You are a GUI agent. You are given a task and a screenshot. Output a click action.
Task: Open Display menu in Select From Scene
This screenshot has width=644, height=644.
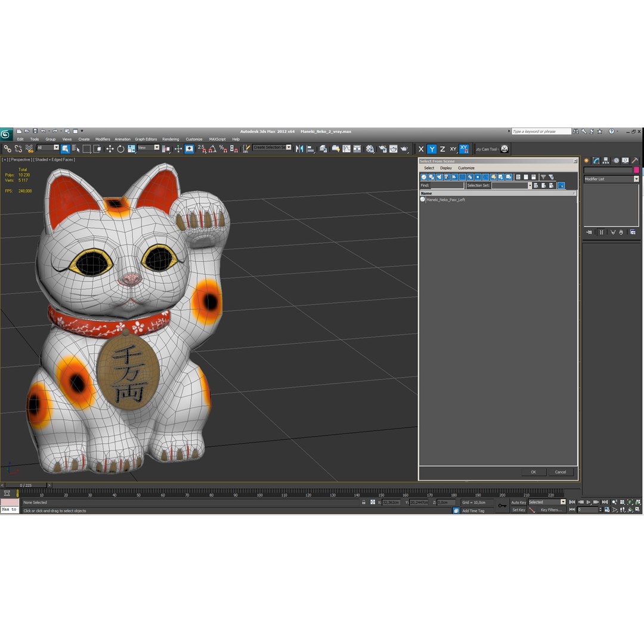[446, 168]
